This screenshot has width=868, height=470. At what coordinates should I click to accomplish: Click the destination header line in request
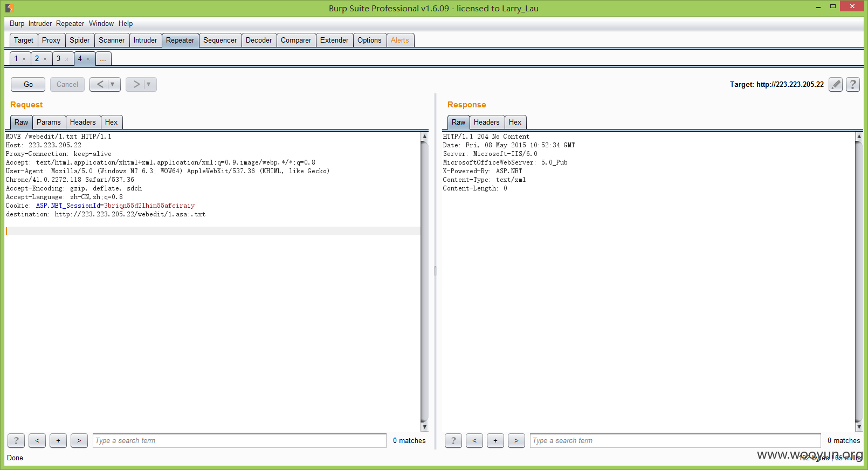pyautogui.click(x=106, y=214)
